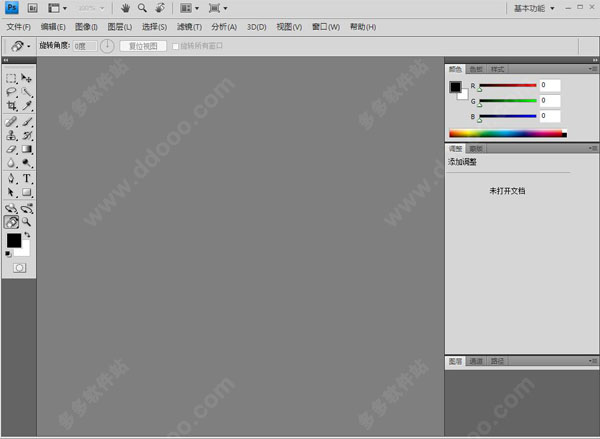This screenshot has width=600, height=439.
Task: Select the Blur tool
Action: click(11, 163)
